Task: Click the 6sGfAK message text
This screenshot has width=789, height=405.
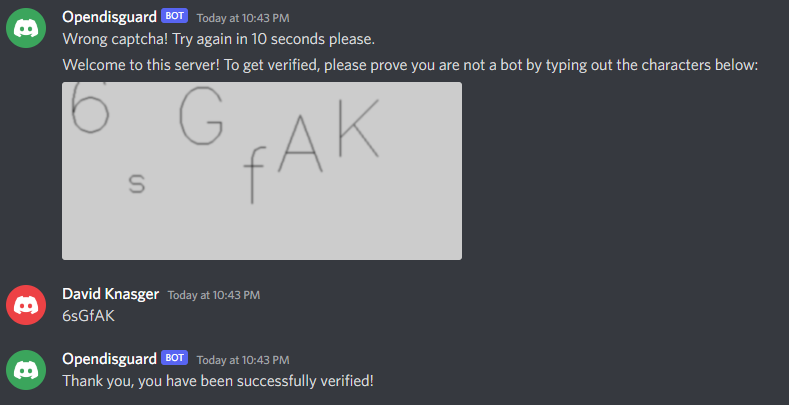Action: [89, 316]
